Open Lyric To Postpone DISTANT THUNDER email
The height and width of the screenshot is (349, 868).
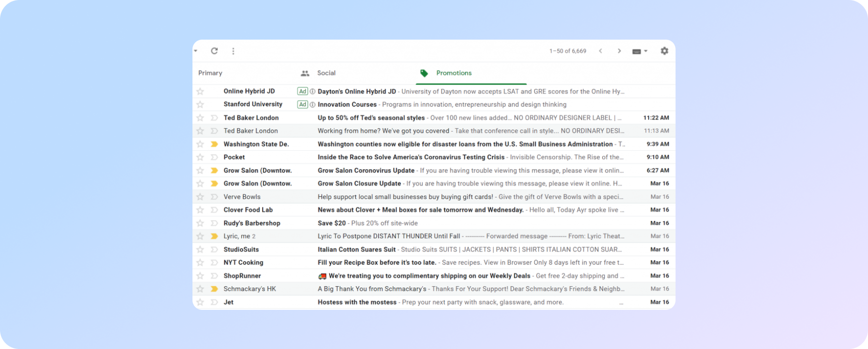coord(434,236)
